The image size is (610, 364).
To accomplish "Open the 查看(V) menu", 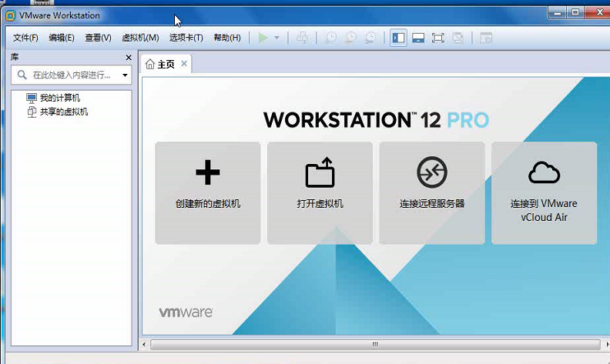I will coord(98,38).
